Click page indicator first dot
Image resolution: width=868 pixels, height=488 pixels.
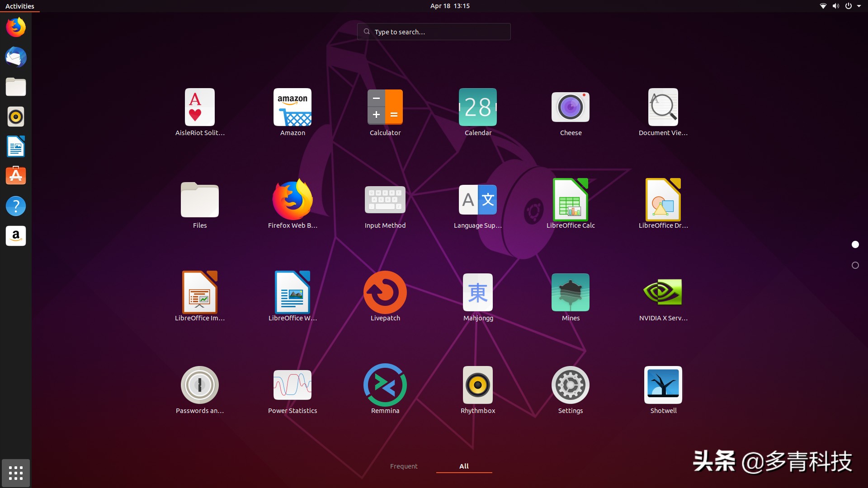tap(856, 244)
